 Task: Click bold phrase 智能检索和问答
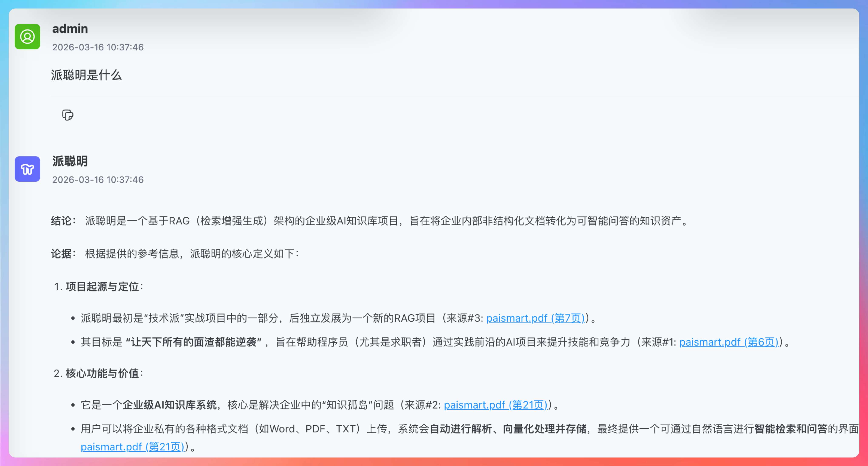coord(791,429)
